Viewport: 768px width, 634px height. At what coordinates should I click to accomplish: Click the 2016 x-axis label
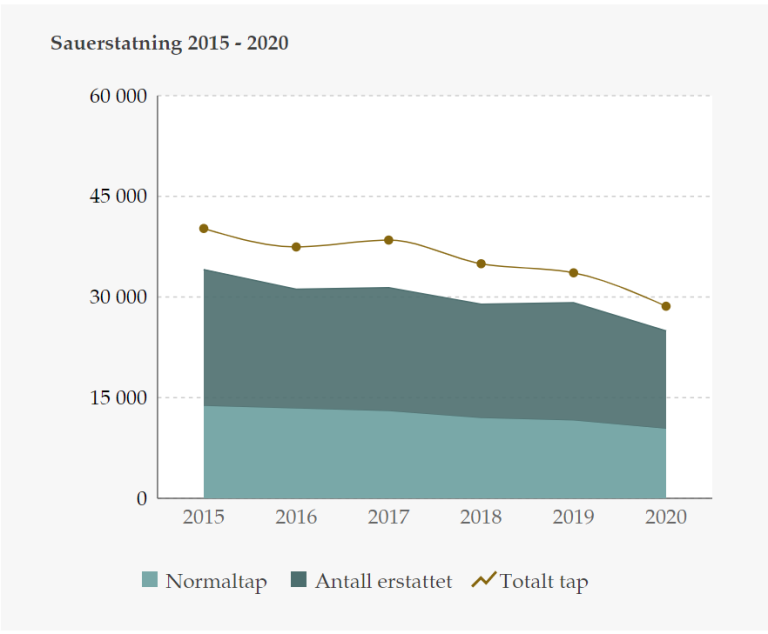(x=296, y=517)
